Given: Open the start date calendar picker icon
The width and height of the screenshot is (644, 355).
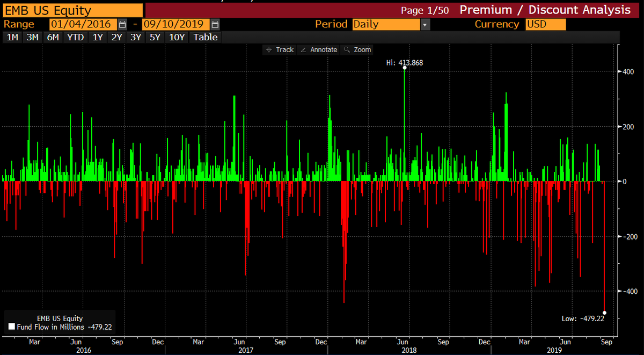Looking at the screenshot, I should tap(123, 25).
